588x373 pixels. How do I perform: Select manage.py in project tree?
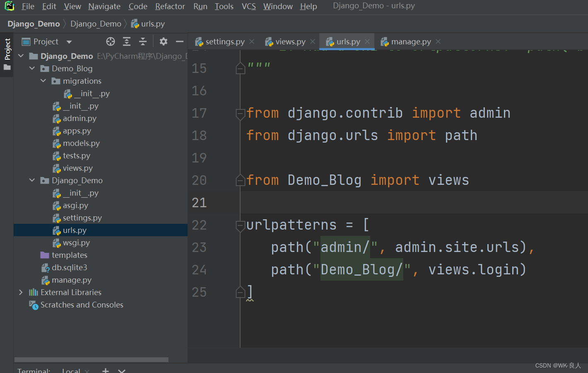coord(66,280)
